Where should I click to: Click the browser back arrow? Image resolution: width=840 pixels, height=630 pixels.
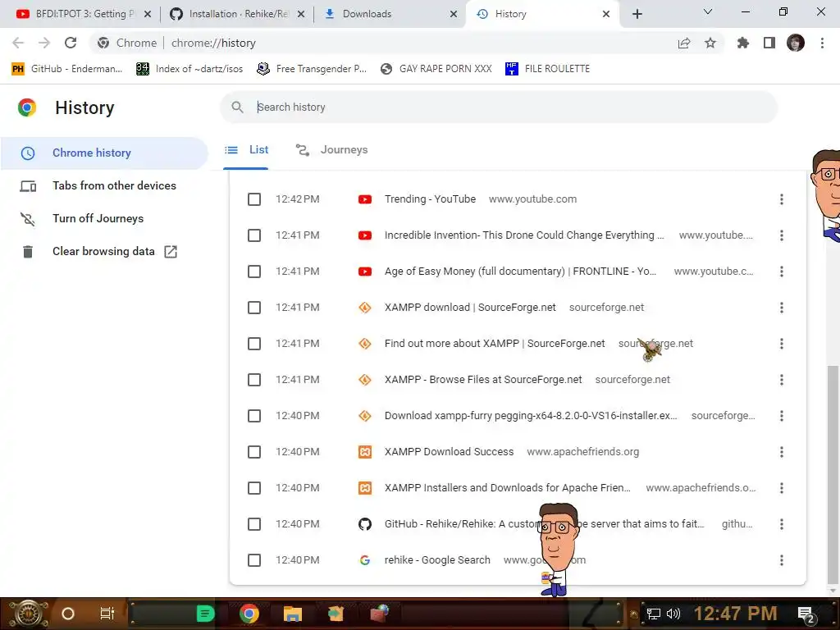click(x=18, y=43)
